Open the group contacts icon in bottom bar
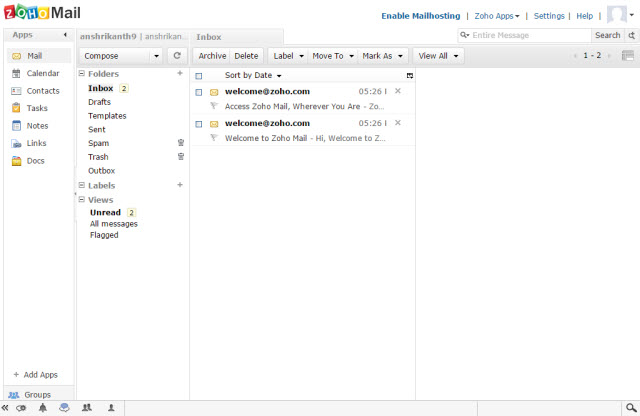 (87, 407)
